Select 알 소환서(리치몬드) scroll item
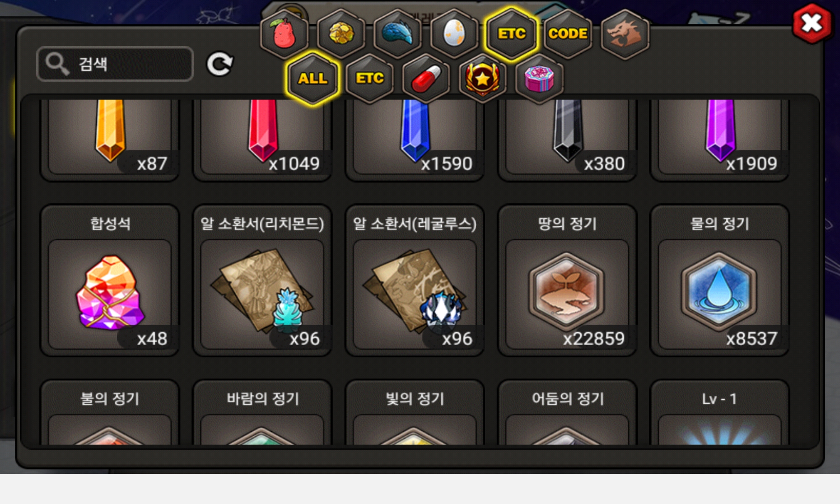The width and height of the screenshot is (840, 504). [x=262, y=280]
